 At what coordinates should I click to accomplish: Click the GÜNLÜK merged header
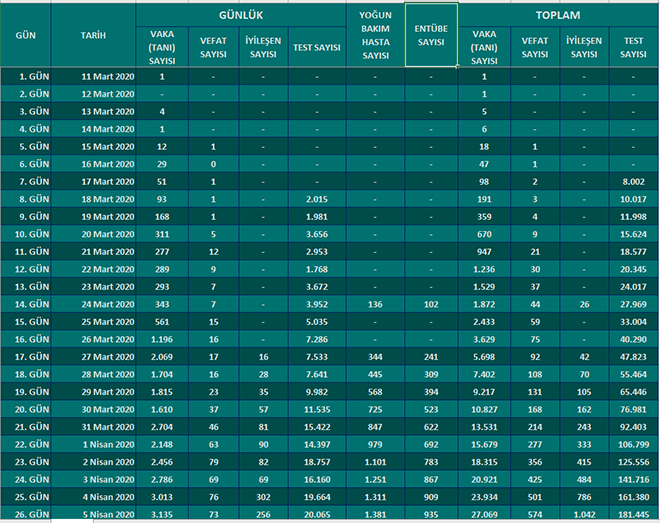click(241, 16)
